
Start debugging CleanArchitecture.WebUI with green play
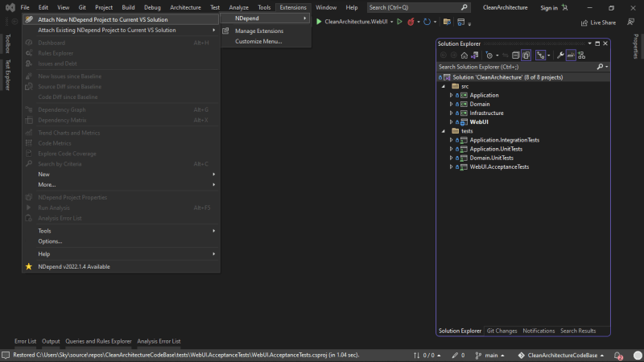pos(319,22)
